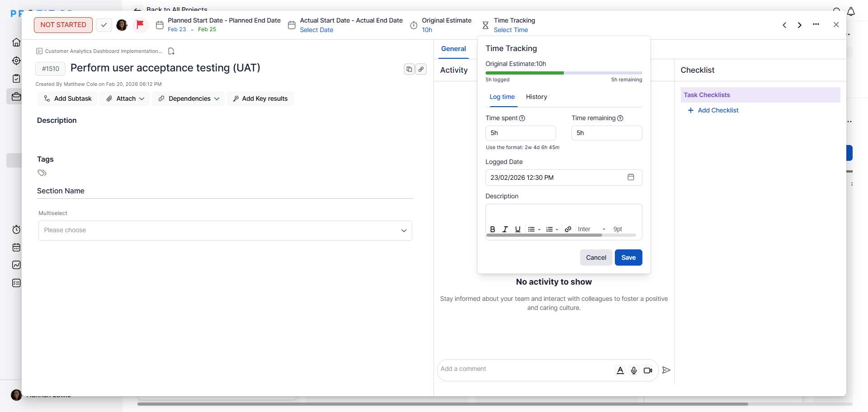Click the microphone icon in comment box

(634, 370)
